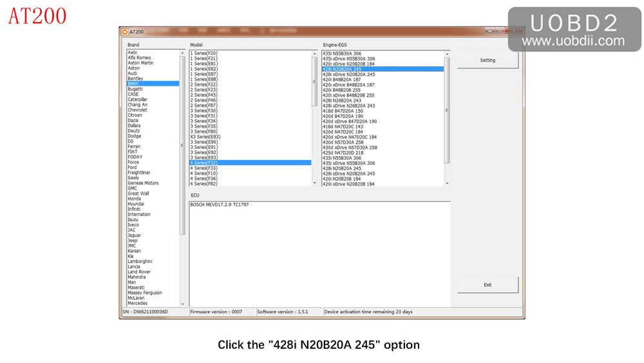Click Model list scroll-up arrow
This screenshot has width=644, height=363.
pyautogui.click(x=315, y=54)
